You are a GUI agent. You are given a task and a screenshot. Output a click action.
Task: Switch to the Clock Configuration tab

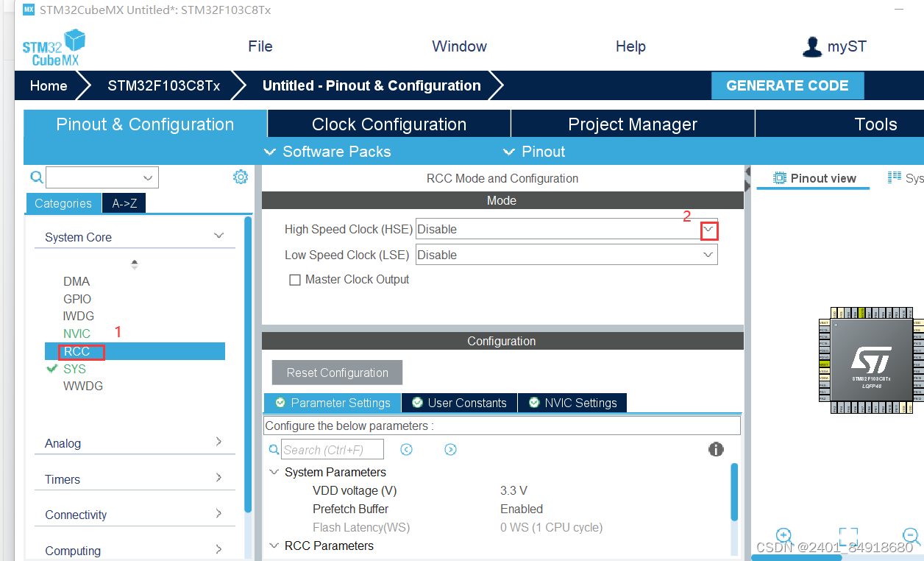click(389, 124)
